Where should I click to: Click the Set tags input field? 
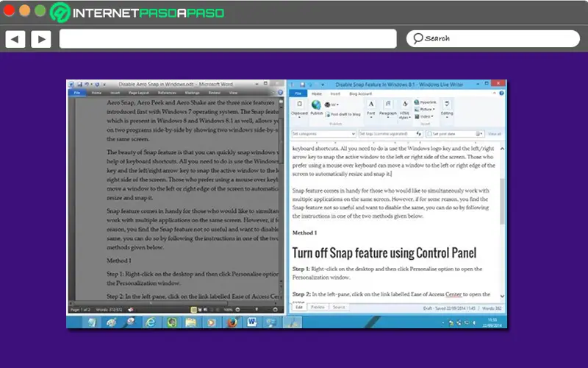(x=391, y=134)
